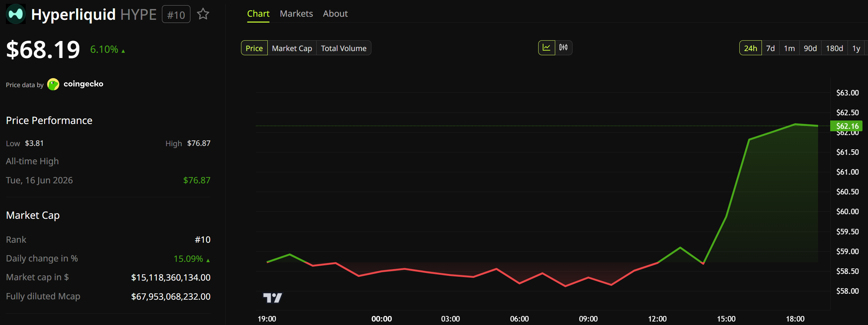Screen dimensions: 868x325
Task: Open the Chart tab
Action: pos(258,14)
